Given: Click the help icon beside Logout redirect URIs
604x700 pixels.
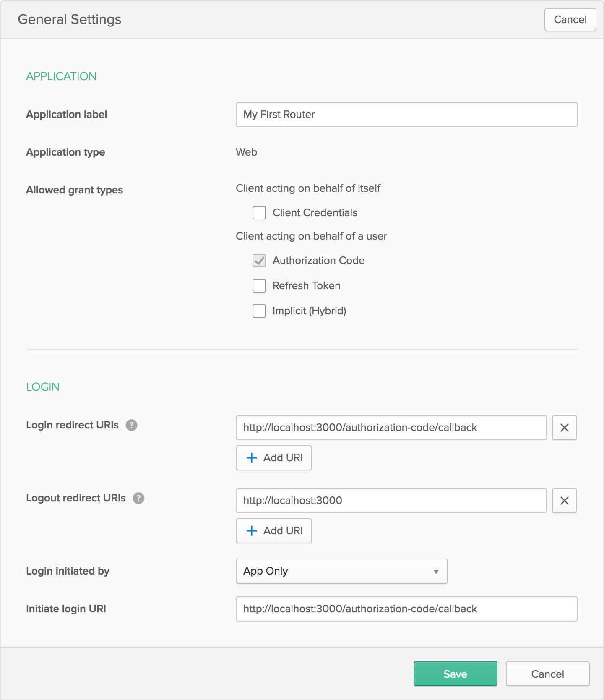Looking at the screenshot, I should point(138,498).
